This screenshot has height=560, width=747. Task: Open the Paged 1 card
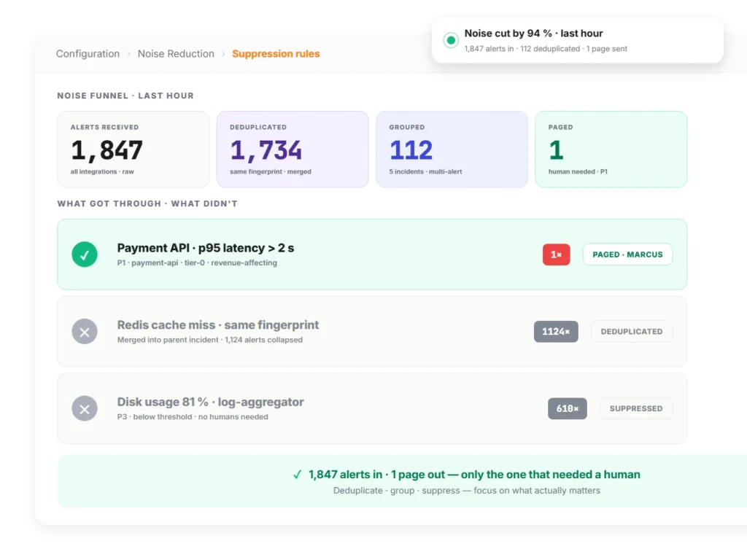pos(611,149)
